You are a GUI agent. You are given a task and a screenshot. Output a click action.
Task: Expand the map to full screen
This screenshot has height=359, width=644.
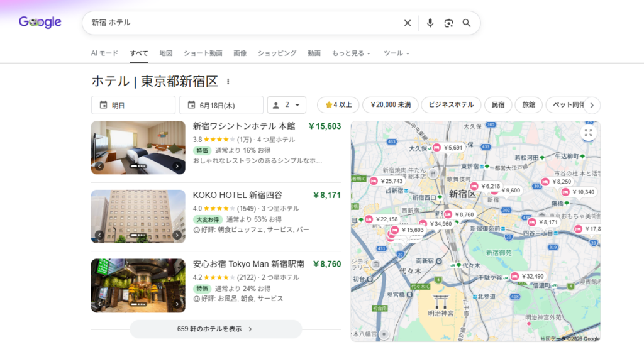coord(589,133)
